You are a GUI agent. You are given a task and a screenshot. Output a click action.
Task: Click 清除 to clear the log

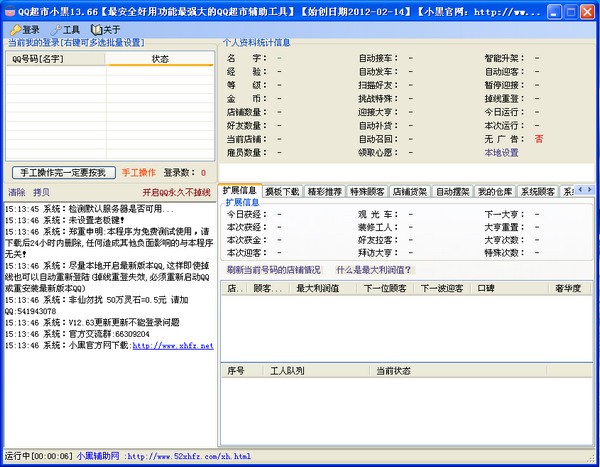(16, 192)
